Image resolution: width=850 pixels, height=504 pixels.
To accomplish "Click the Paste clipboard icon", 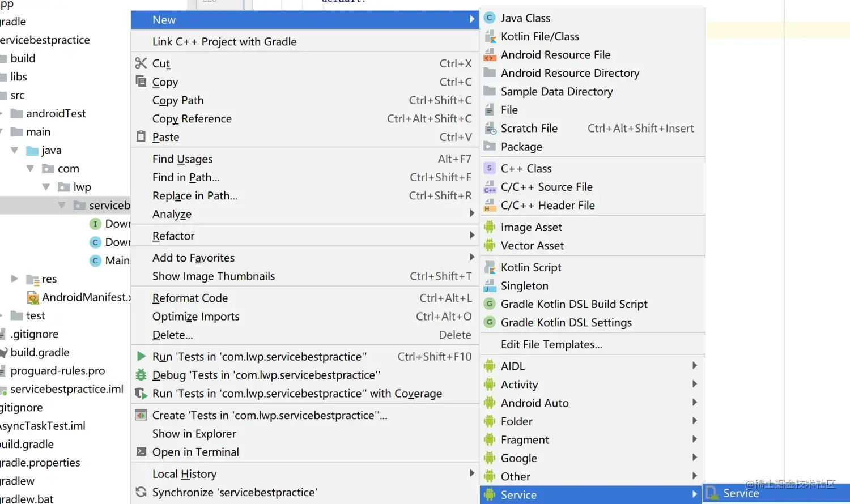I will pos(141,136).
